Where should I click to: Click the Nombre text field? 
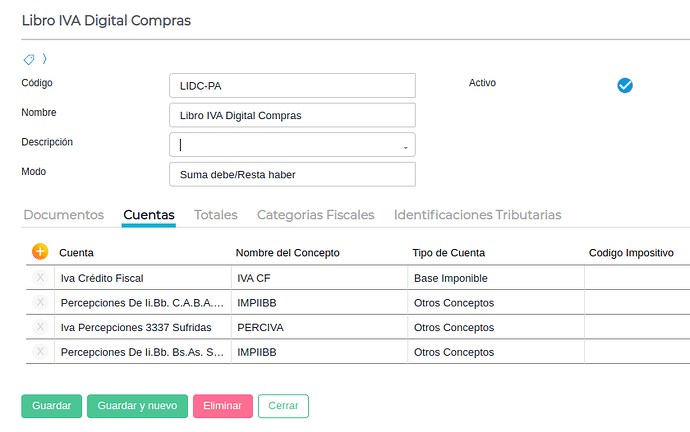point(292,116)
